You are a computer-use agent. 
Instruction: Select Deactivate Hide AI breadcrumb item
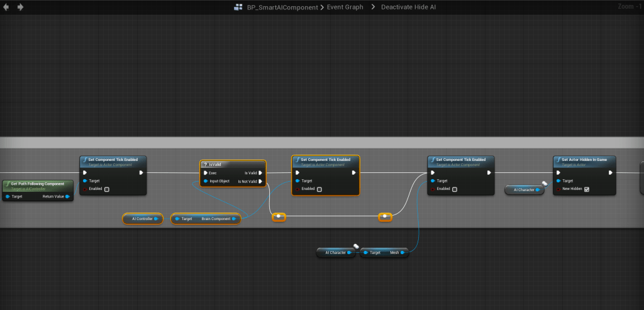click(408, 7)
